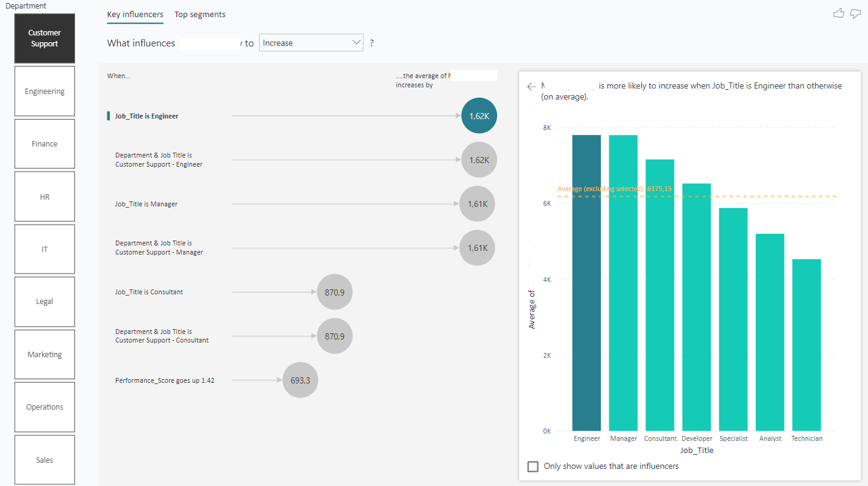
Task: Enable Only show values that are influencers
Action: click(x=533, y=466)
